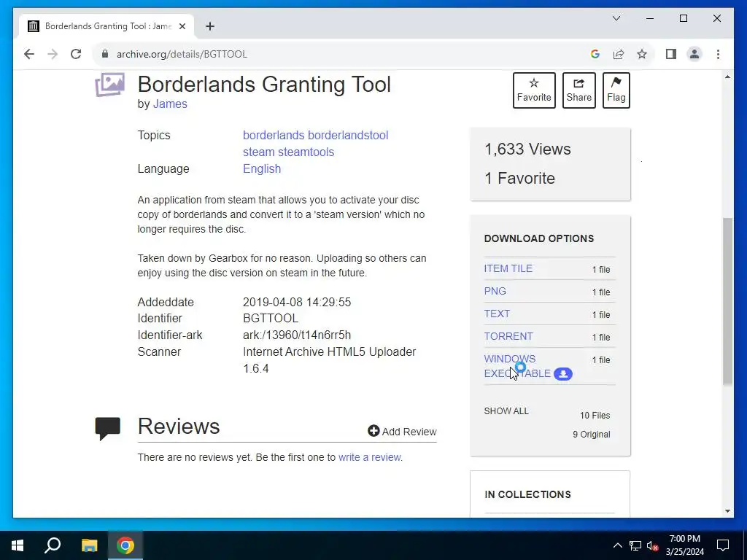Screen dimensions: 747x560
Task: Open the author link James
Action: [170, 104]
